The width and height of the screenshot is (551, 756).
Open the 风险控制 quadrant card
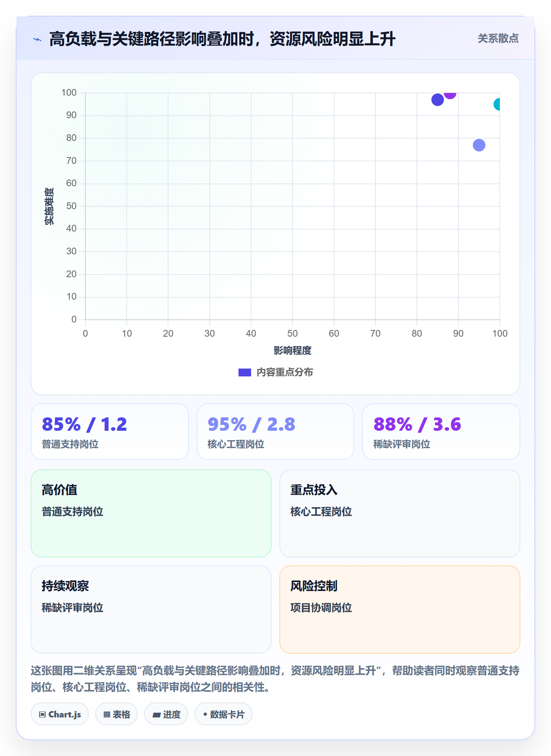pos(400,610)
